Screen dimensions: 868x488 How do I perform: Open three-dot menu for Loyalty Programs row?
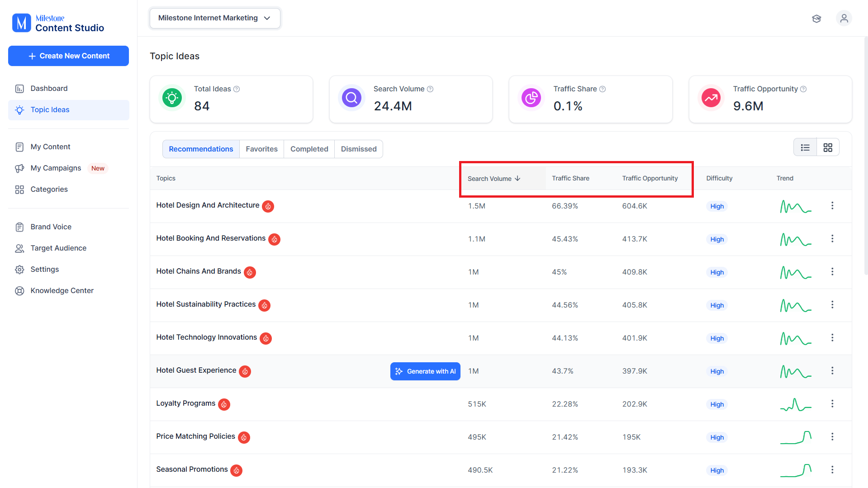(832, 403)
